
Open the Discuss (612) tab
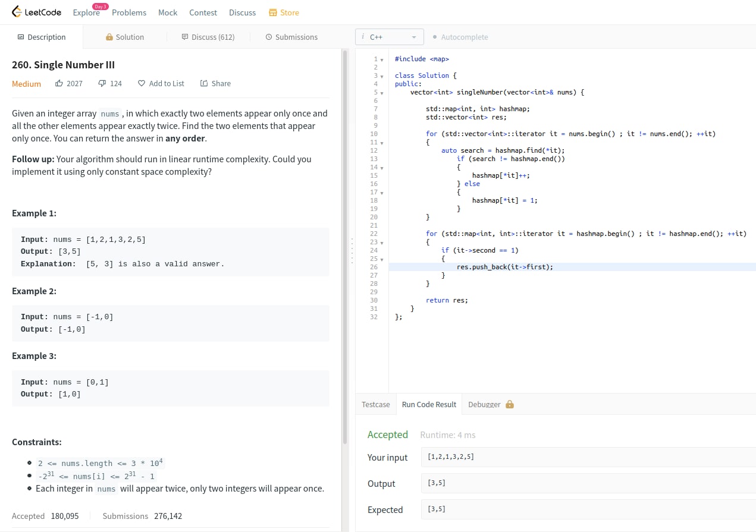pyautogui.click(x=208, y=37)
